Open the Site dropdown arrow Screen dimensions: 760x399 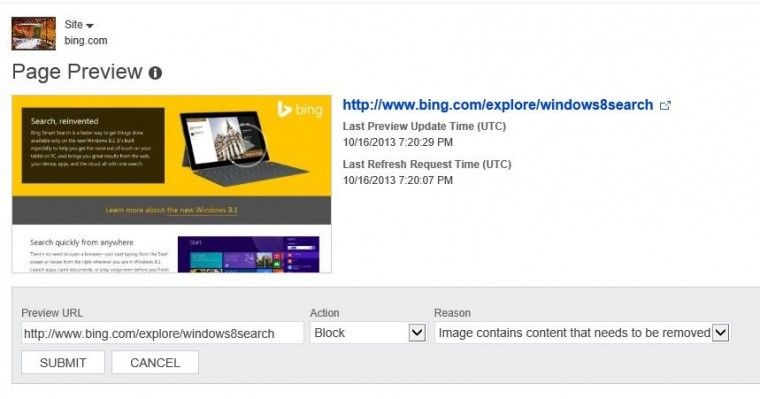90,25
